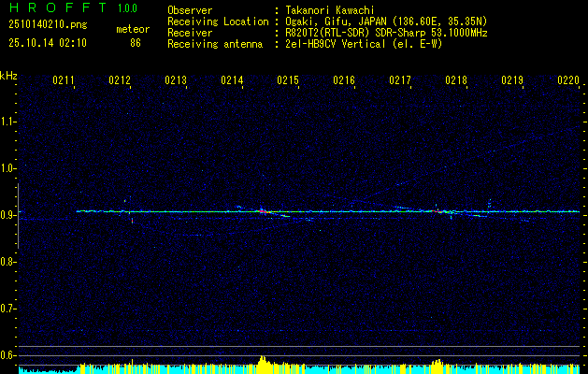Click the timestamp 25.10.14 02:10
Image resolution: width=588 pixels, height=374 pixels.
(48, 43)
